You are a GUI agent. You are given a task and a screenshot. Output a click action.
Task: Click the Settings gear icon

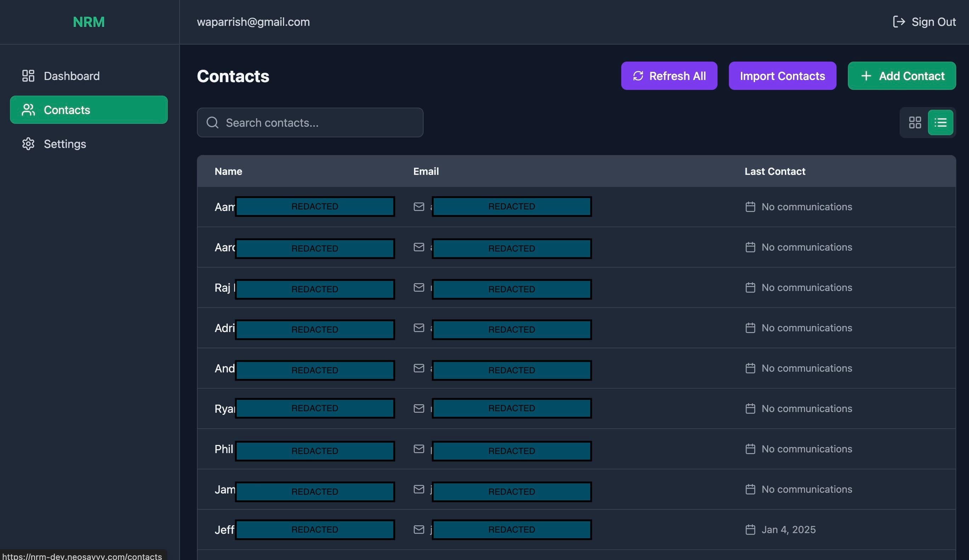pyautogui.click(x=28, y=144)
